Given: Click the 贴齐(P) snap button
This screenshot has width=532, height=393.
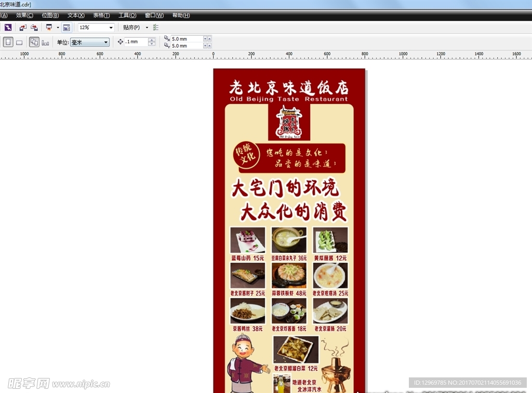Looking at the screenshot, I should pos(131,28).
